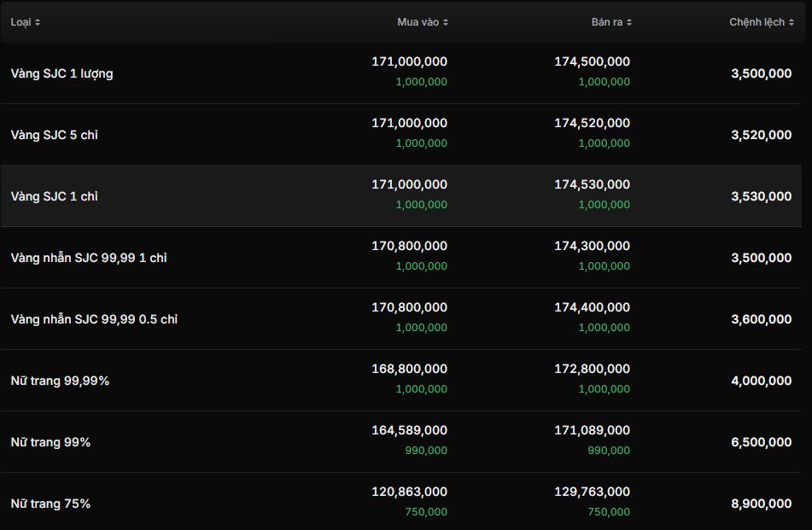The image size is (812, 530).
Task: Select the Nữ trang 99% row label
Action: point(50,442)
